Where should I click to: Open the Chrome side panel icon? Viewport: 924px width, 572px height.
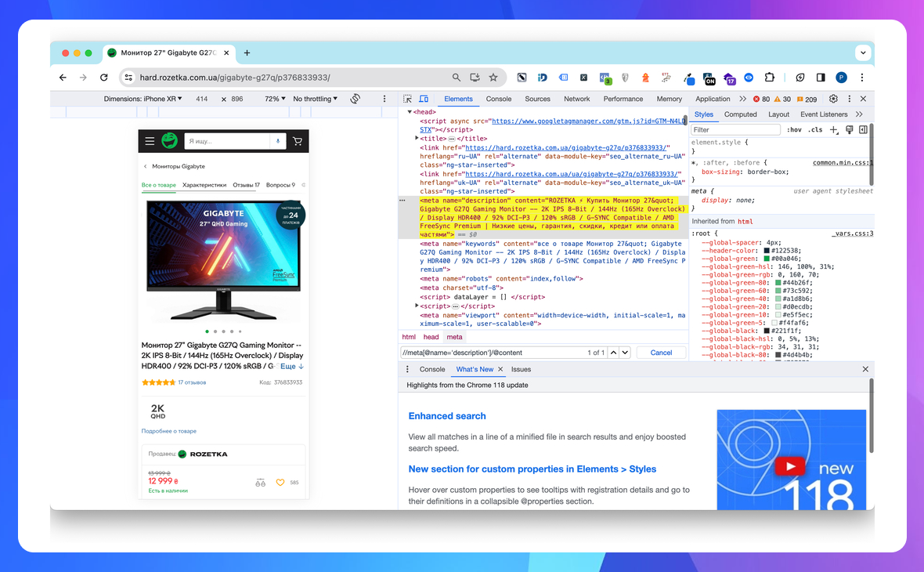coord(821,78)
